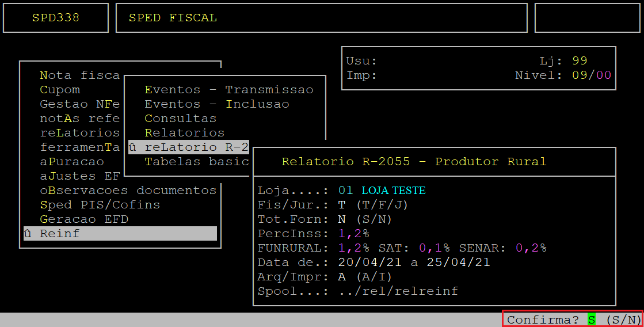Open Consultas in the Reinf submenu

coord(180,119)
